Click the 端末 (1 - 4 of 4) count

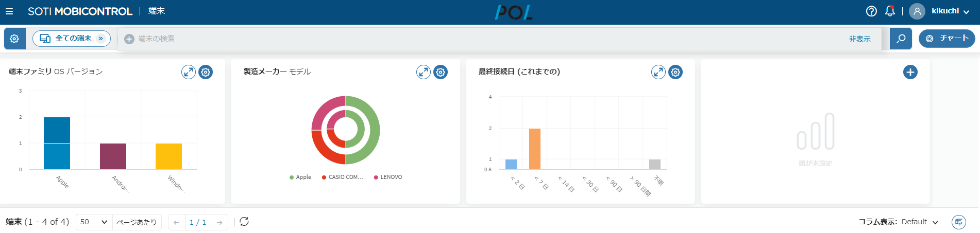tap(37, 222)
